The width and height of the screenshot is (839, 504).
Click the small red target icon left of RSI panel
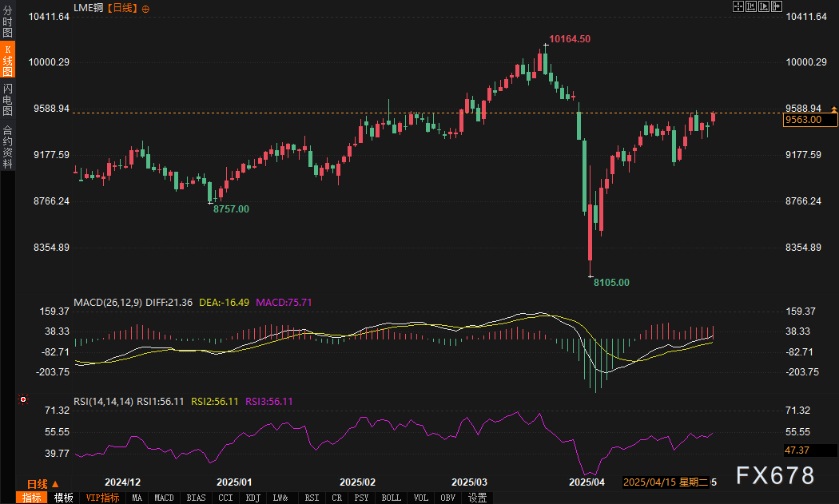[x=23, y=399]
